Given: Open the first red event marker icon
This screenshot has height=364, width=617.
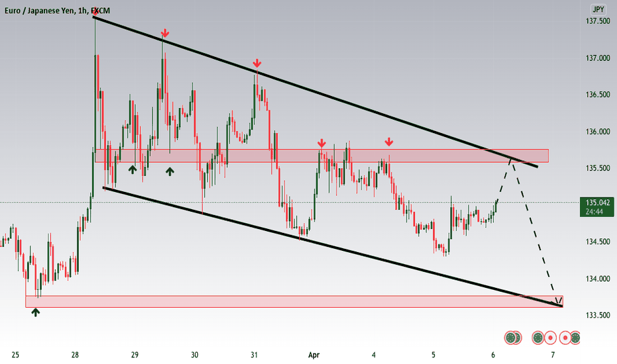Looking at the screenshot, I should tap(549, 338).
